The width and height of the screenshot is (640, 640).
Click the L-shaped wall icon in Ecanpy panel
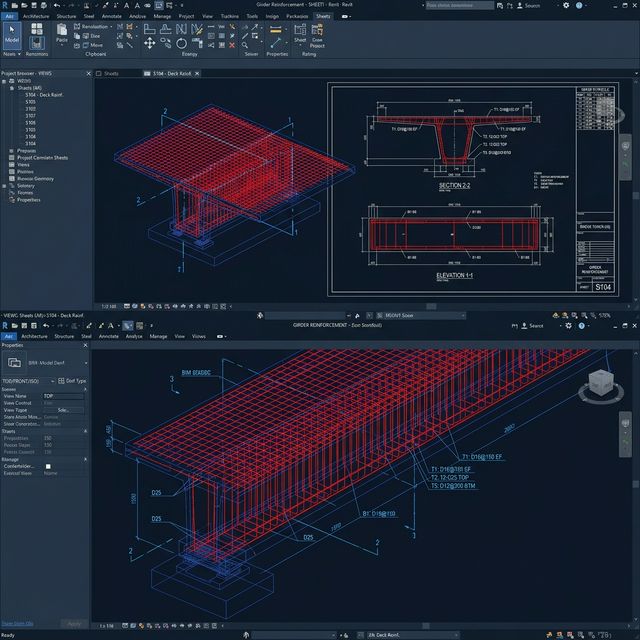click(x=149, y=29)
